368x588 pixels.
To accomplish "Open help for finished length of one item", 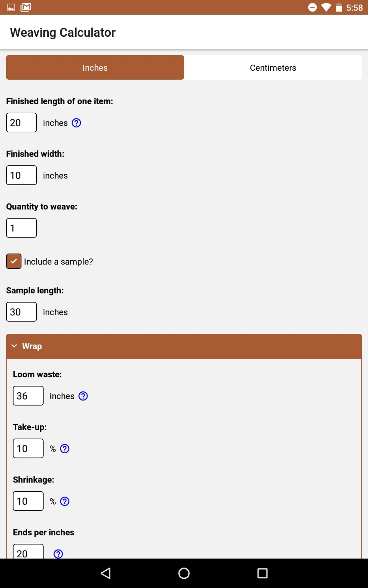I will coord(76,123).
